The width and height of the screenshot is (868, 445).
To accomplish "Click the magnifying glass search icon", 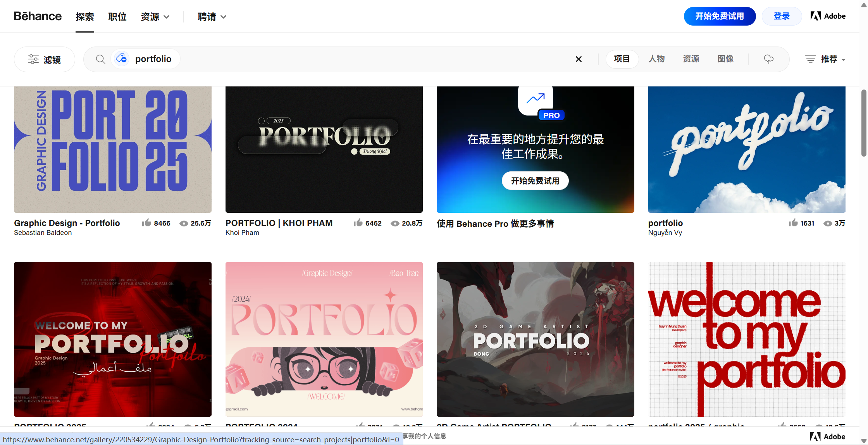I will pyautogui.click(x=100, y=59).
